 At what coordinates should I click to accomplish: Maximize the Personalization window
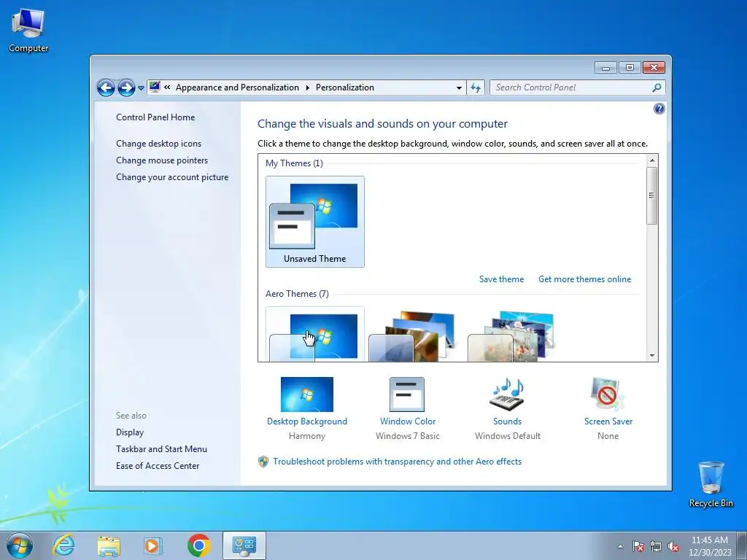(630, 68)
